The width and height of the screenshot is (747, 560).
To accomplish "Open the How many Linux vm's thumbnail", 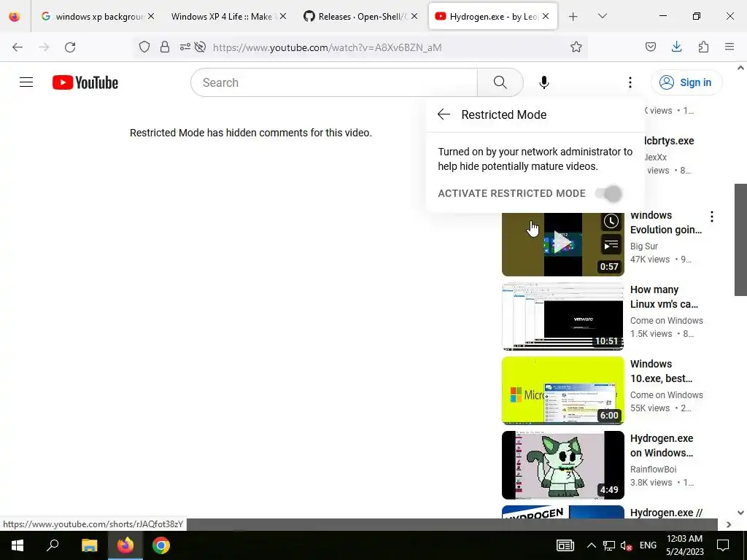I will 562,316.
